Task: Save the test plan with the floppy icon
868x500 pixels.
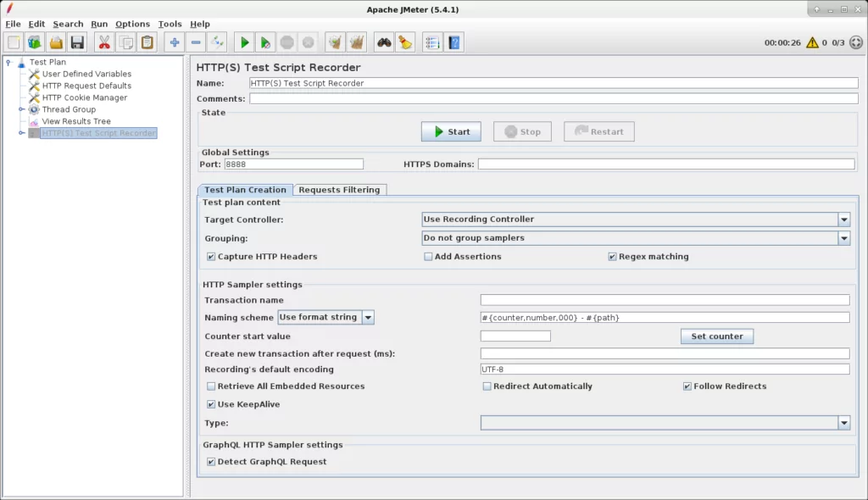Action: coord(77,42)
